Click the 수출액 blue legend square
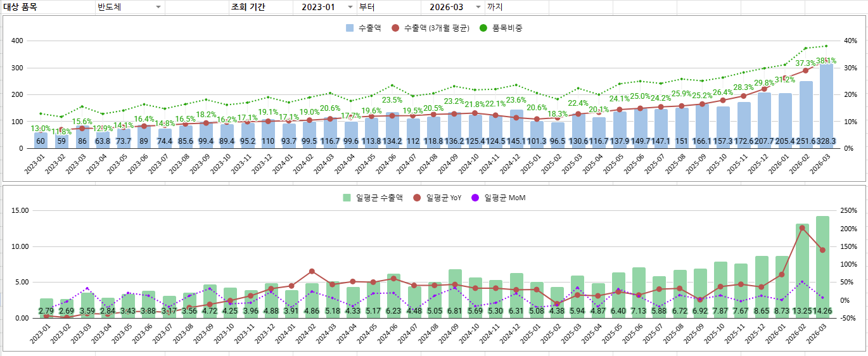The height and width of the screenshot is (356, 868). click(350, 28)
